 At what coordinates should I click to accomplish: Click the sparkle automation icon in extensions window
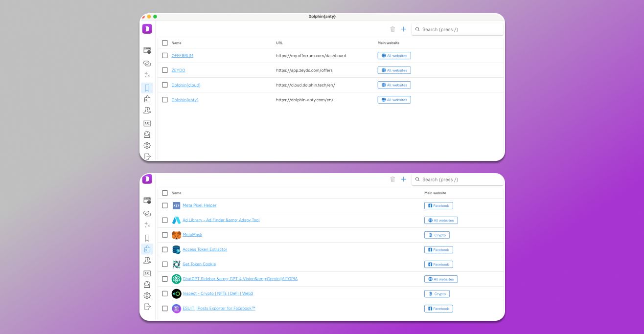[x=147, y=225]
